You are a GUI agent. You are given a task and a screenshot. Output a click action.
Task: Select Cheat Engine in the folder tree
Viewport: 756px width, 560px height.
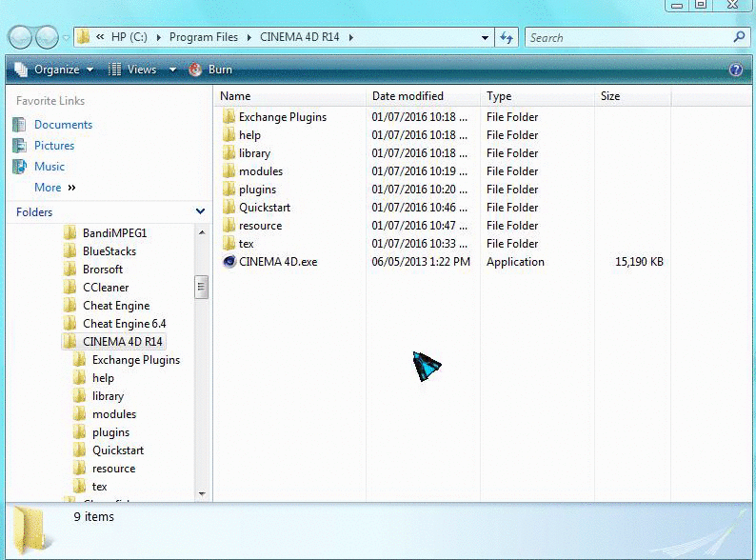[x=116, y=306]
